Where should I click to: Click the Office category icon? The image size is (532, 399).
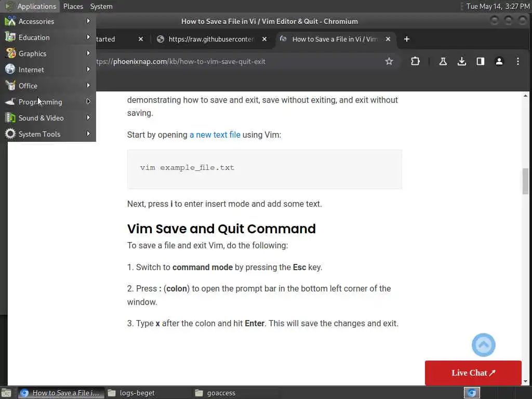tap(10, 86)
